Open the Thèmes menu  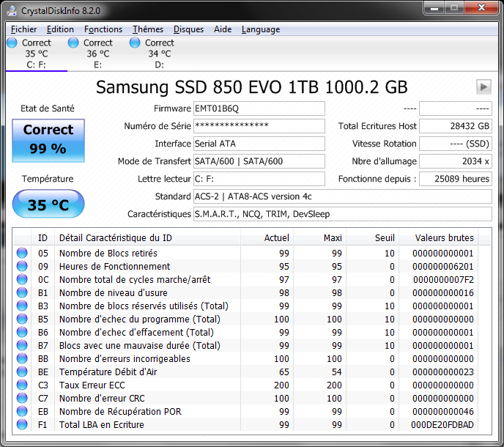[x=148, y=29]
